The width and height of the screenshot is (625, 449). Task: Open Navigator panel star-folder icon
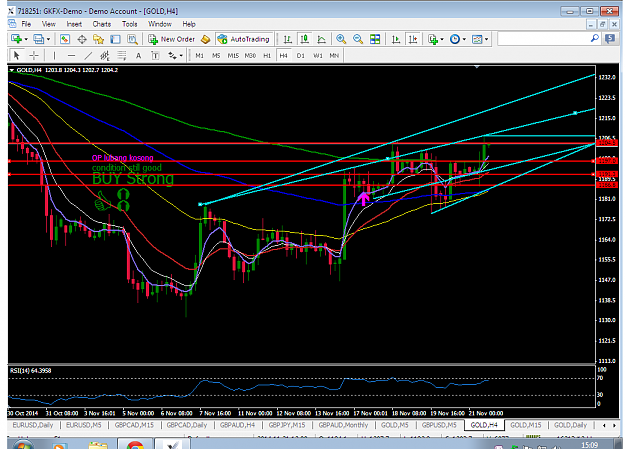(x=98, y=39)
